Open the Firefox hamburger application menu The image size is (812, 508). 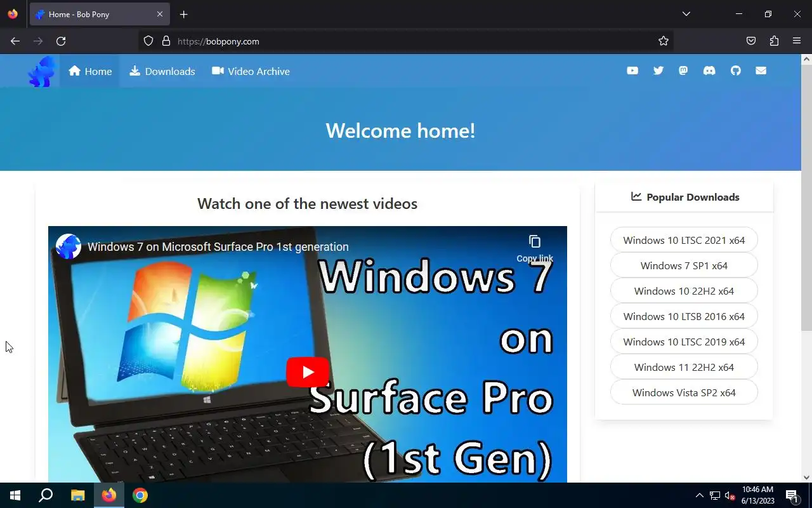(x=797, y=41)
